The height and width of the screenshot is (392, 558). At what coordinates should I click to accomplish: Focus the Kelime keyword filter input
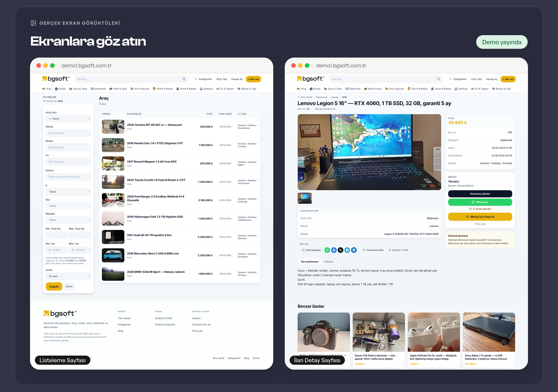(x=68, y=177)
